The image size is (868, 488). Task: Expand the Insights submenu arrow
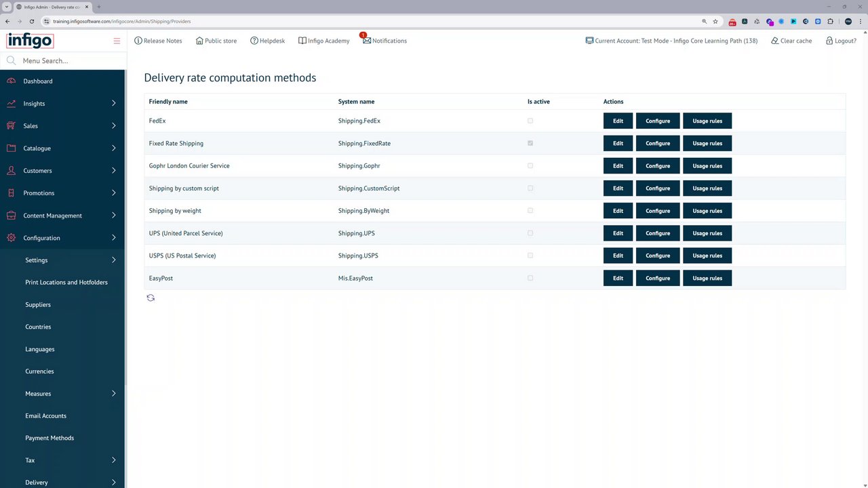[x=114, y=104]
